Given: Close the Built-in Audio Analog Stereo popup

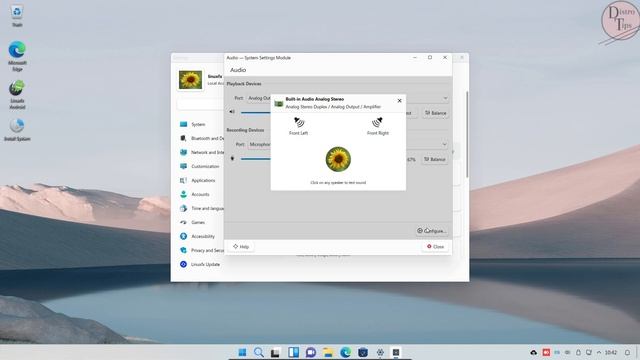Looking at the screenshot, I should pyautogui.click(x=399, y=100).
